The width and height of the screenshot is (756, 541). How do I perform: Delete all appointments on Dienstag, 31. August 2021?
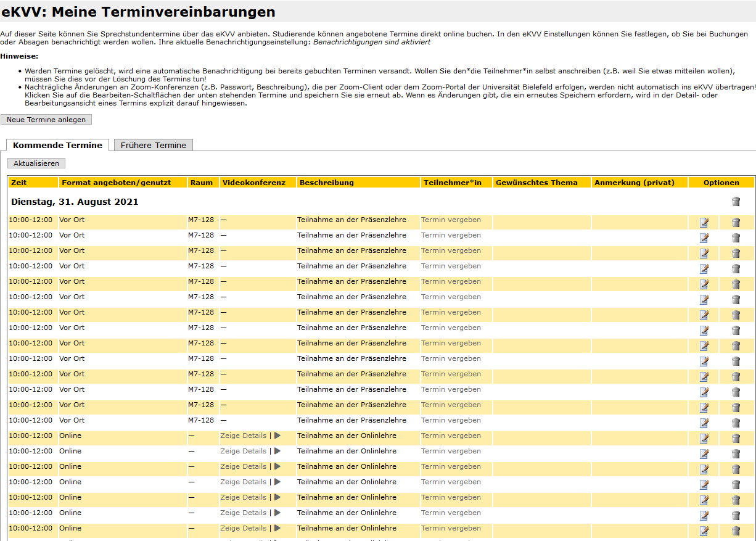(x=735, y=202)
